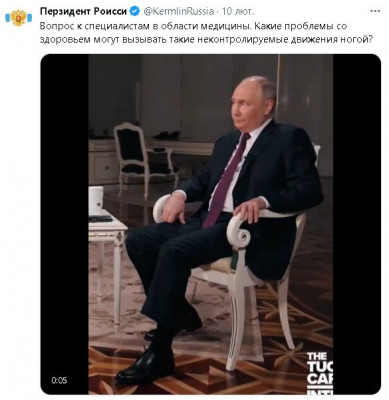Image resolution: width=389 pixels, height=400 pixels.
Task: Open the @KermlinRussia handle link
Action: [179, 11]
